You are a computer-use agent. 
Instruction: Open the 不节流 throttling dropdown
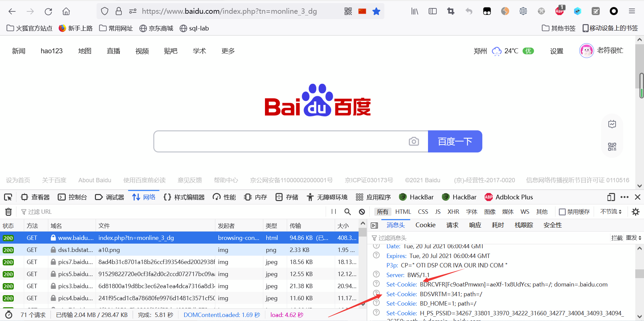610,211
